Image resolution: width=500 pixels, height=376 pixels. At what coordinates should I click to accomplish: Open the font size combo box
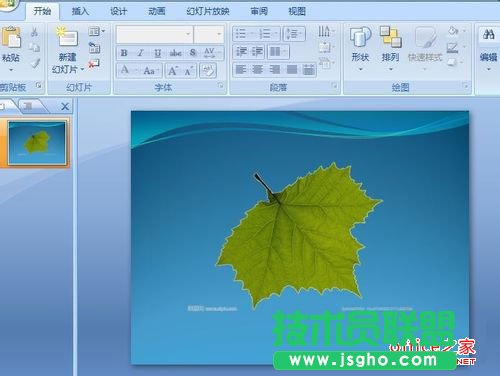[209, 34]
